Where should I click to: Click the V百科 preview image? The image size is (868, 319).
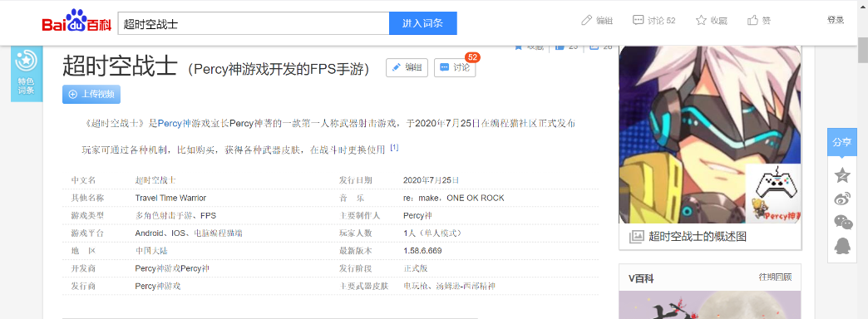710,305
